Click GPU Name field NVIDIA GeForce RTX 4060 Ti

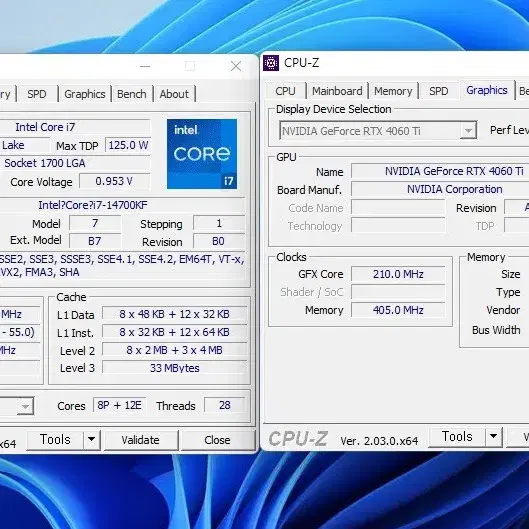pos(440,171)
